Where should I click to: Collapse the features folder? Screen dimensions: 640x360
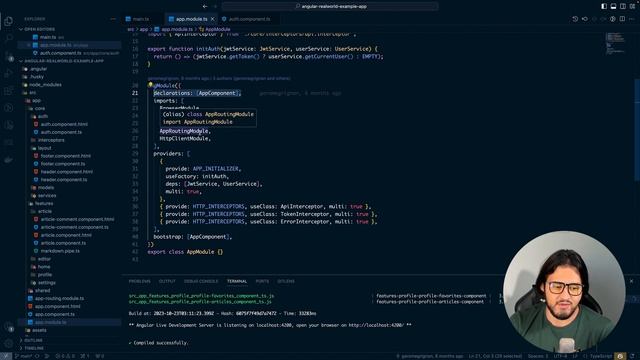(x=44, y=203)
